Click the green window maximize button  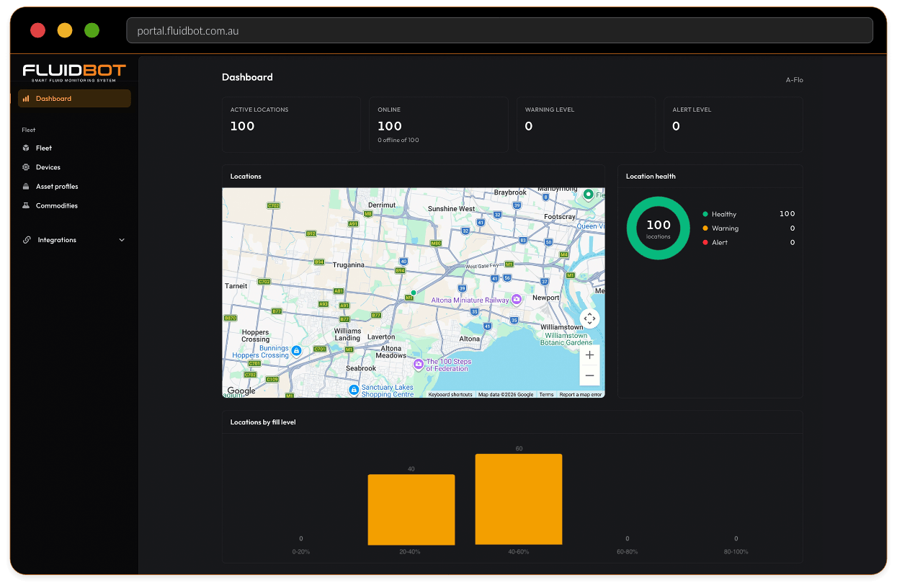pyautogui.click(x=92, y=30)
